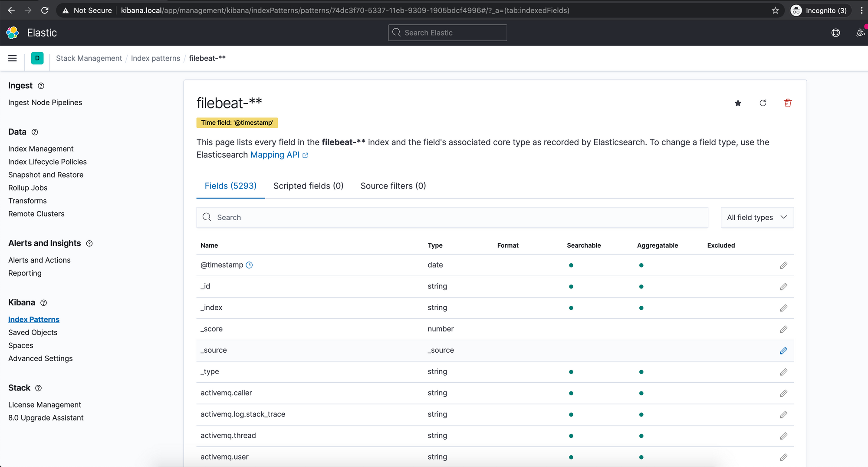Edit the _type field pencil
Screen dimensions: 868x467
pyautogui.click(x=783, y=372)
